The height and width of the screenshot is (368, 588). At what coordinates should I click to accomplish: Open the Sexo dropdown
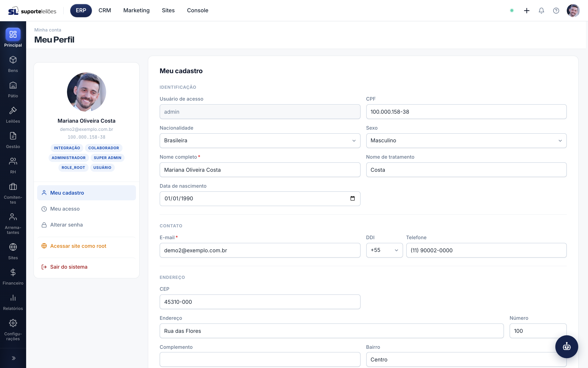click(x=466, y=141)
